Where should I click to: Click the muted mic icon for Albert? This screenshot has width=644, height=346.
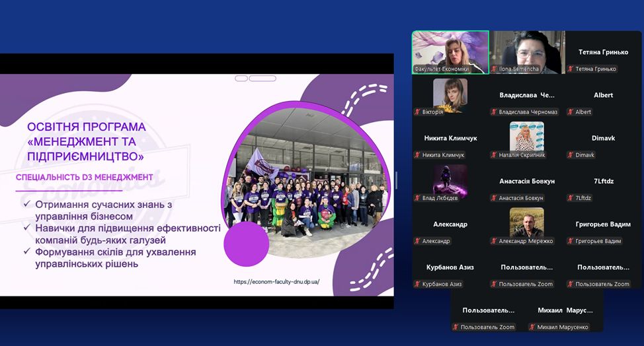pyautogui.click(x=571, y=112)
